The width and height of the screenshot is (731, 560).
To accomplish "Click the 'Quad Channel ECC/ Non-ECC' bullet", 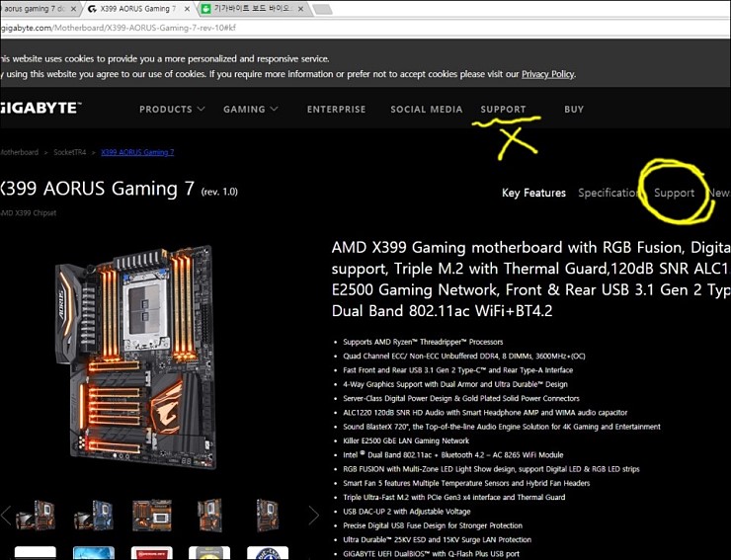I will (464, 356).
